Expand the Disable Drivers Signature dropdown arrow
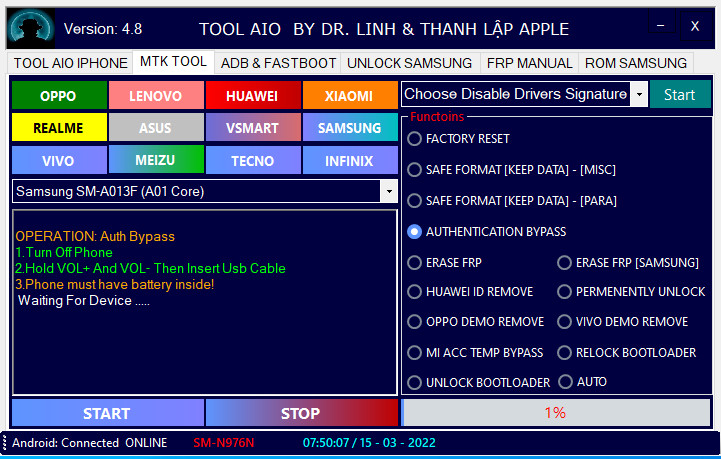Viewport: 721px width, 459px height. 639,94
